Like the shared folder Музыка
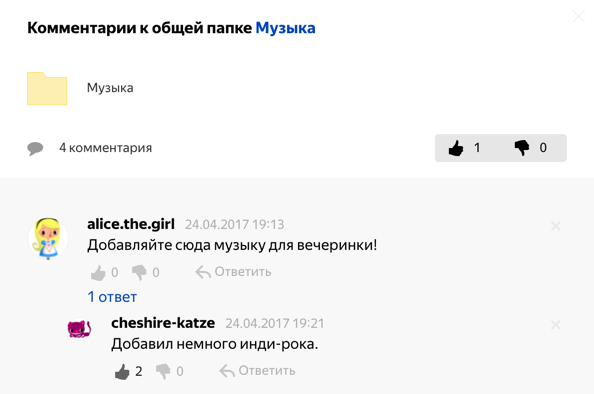The width and height of the screenshot is (594, 394). pyautogui.click(x=456, y=148)
